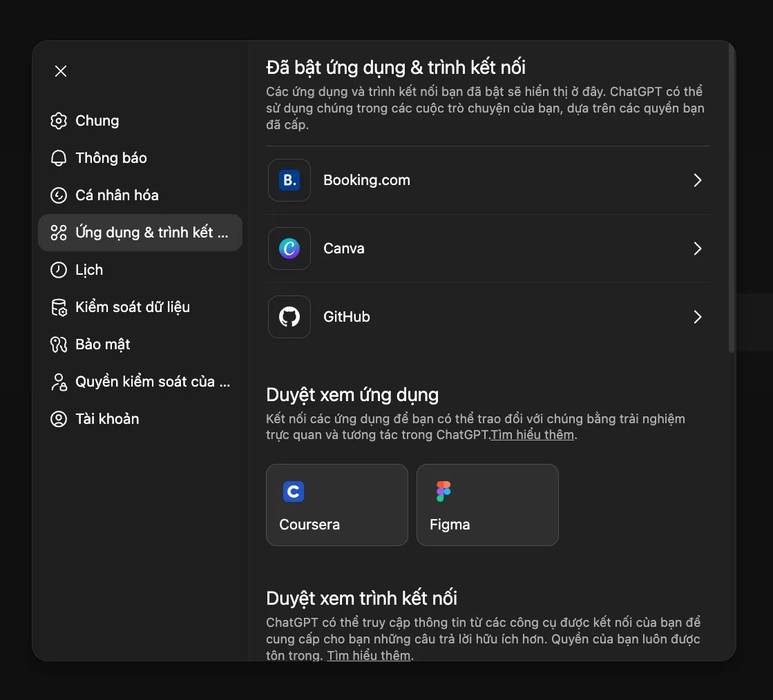
Task: Click the database icon beside Kiểm soát dữ liệu
Action: point(59,307)
